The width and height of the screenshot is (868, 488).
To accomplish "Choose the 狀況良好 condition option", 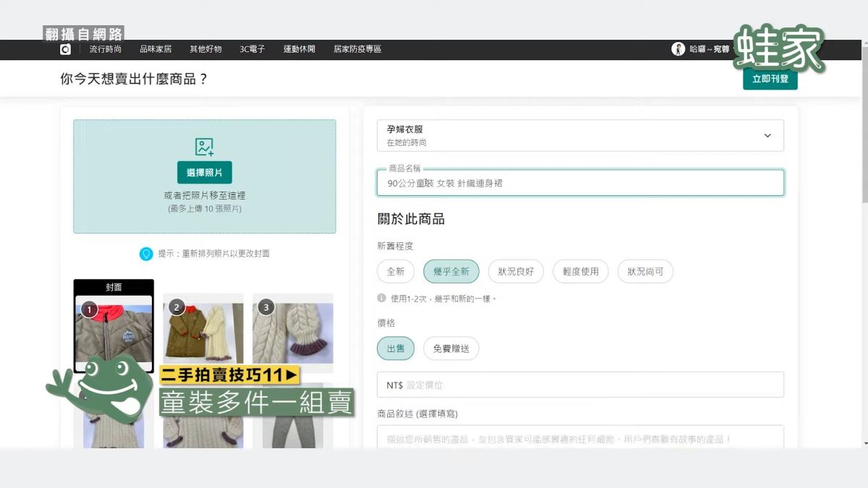I will [516, 272].
